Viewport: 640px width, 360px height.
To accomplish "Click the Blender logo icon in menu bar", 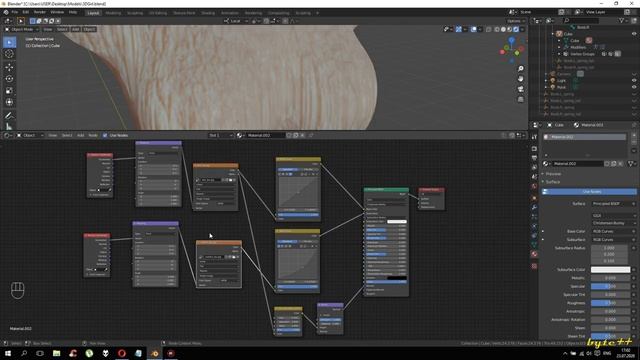I will [6, 12].
